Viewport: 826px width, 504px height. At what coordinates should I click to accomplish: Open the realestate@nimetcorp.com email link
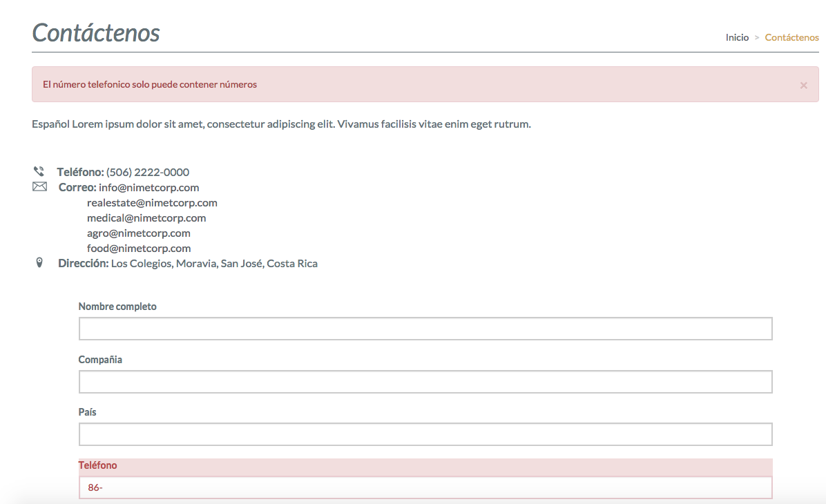pyautogui.click(x=152, y=203)
